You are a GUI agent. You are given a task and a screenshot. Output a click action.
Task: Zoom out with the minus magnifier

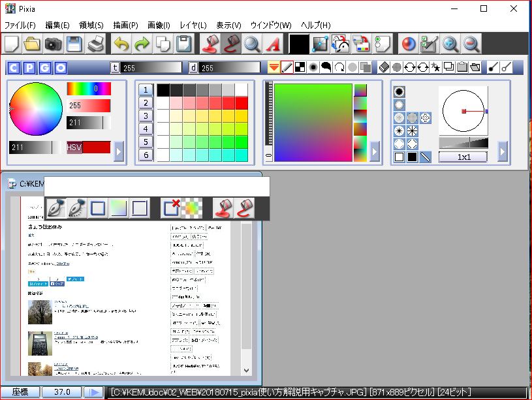click(471, 44)
